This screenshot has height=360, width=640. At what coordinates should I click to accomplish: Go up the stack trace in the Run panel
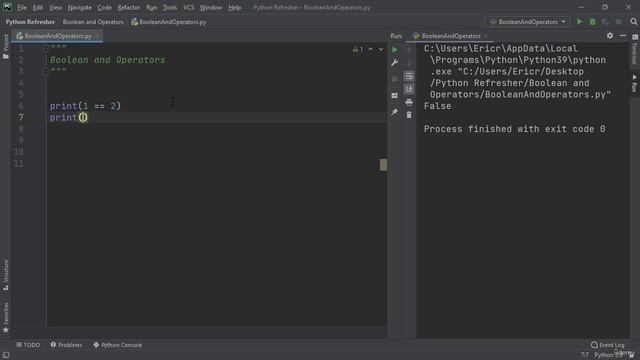pos(409,50)
